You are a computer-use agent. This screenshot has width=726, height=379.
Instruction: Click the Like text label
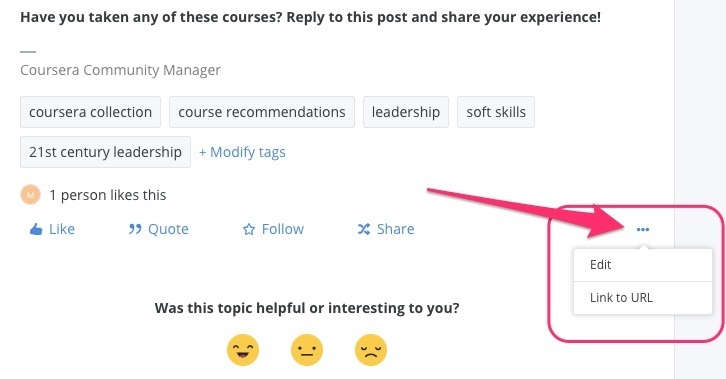62,229
